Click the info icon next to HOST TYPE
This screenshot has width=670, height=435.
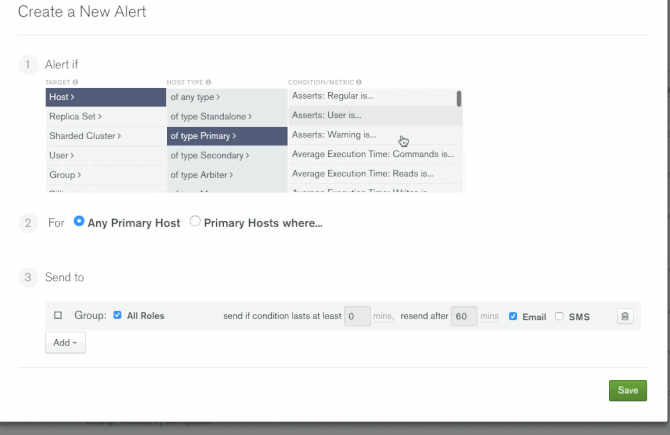click(x=208, y=82)
